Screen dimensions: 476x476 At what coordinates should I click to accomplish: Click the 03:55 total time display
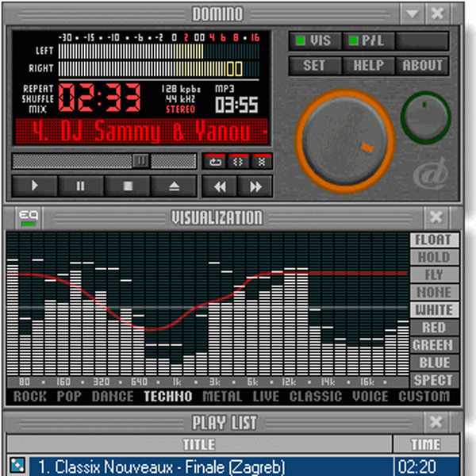(236, 105)
